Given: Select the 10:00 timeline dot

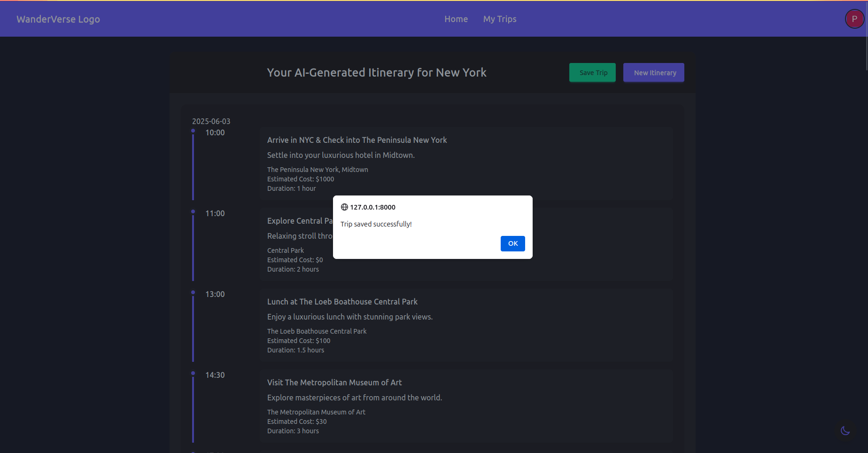Looking at the screenshot, I should point(193,131).
